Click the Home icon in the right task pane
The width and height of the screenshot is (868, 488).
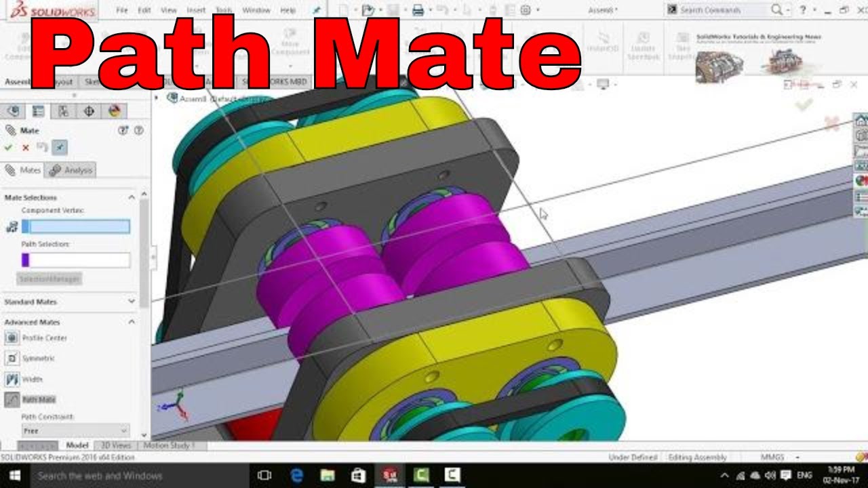coord(861,121)
